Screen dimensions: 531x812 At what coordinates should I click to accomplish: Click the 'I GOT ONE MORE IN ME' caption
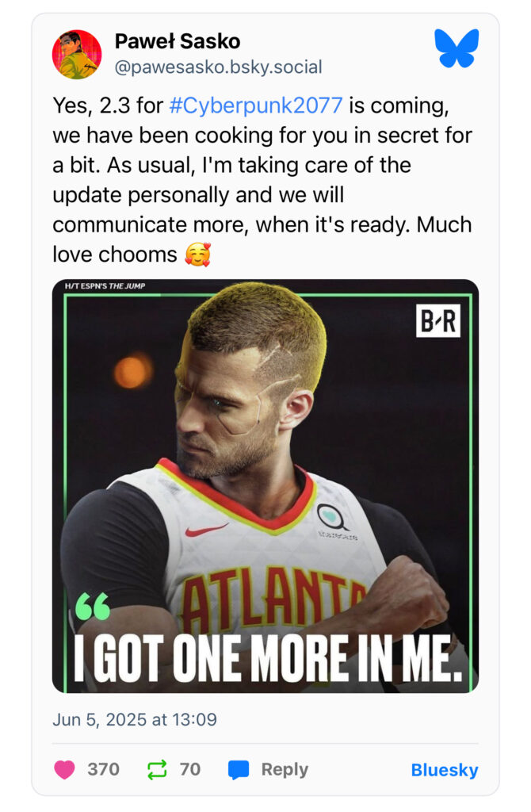[x=268, y=659]
